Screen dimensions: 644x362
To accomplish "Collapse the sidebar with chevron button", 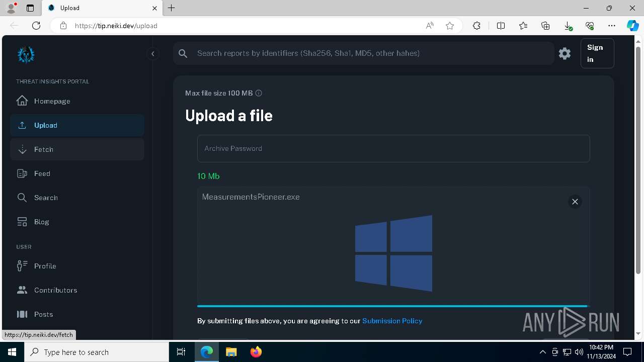I will coord(152,54).
